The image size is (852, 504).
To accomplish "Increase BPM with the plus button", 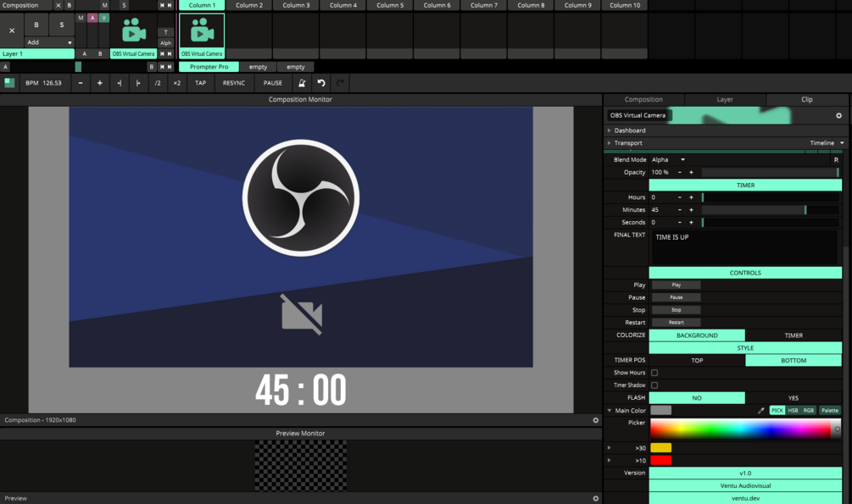I will pyautogui.click(x=99, y=83).
